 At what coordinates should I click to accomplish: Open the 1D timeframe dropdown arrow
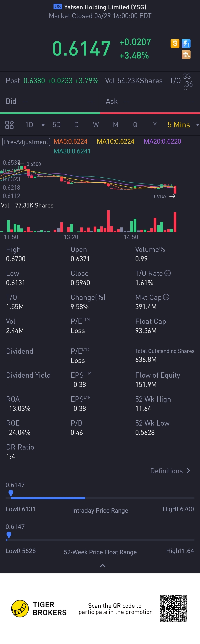[43, 125]
